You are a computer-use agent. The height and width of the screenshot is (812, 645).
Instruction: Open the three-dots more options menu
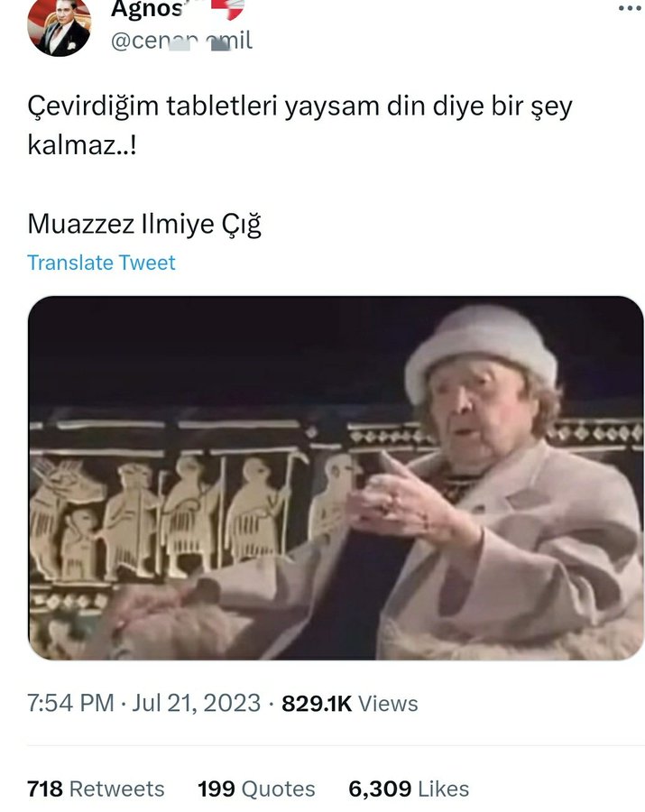point(630,8)
